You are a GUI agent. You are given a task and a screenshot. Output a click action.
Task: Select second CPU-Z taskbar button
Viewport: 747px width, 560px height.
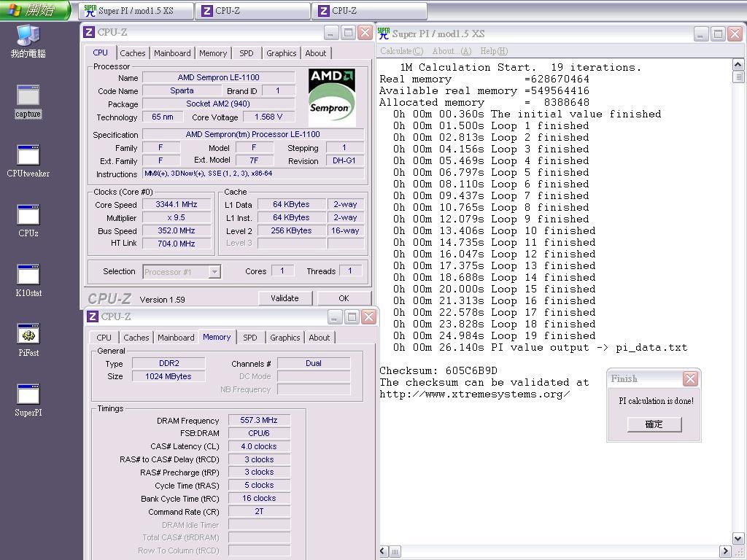[369, 11]
